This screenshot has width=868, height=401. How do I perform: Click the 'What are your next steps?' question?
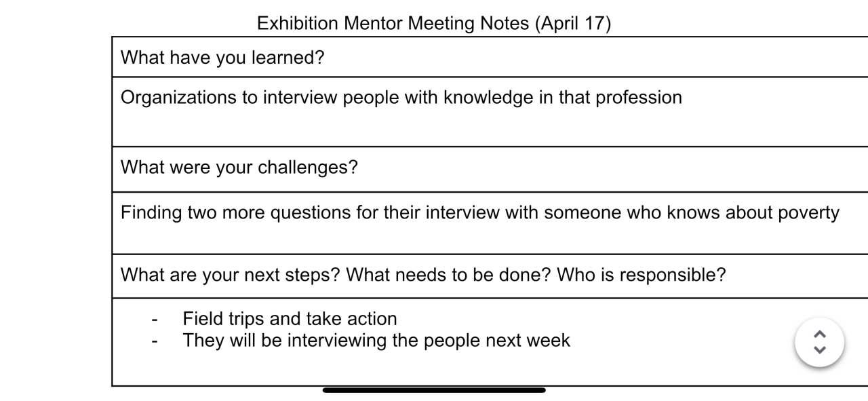pos(231,276)
